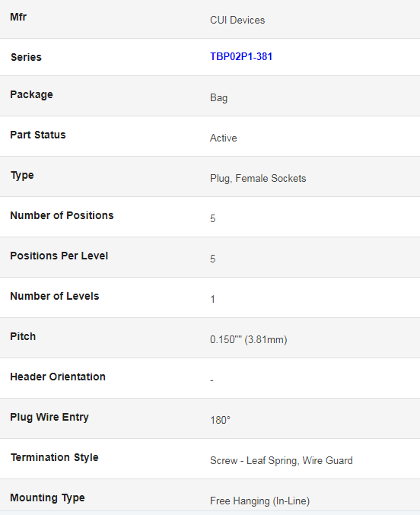The height and width of the screenshot is (515, 420).
Task: Select the Package label
Action: (x=31, y=94)
